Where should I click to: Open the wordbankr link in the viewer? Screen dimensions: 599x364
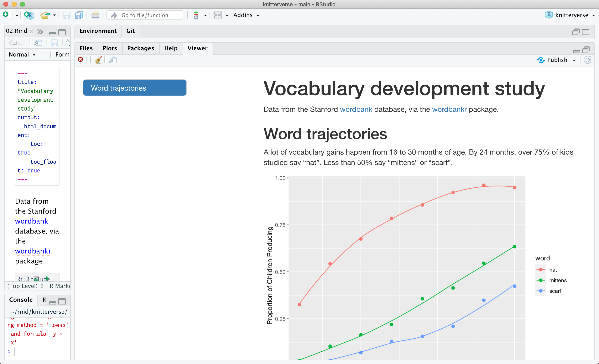pyautogui.click(x=449, y=109)
